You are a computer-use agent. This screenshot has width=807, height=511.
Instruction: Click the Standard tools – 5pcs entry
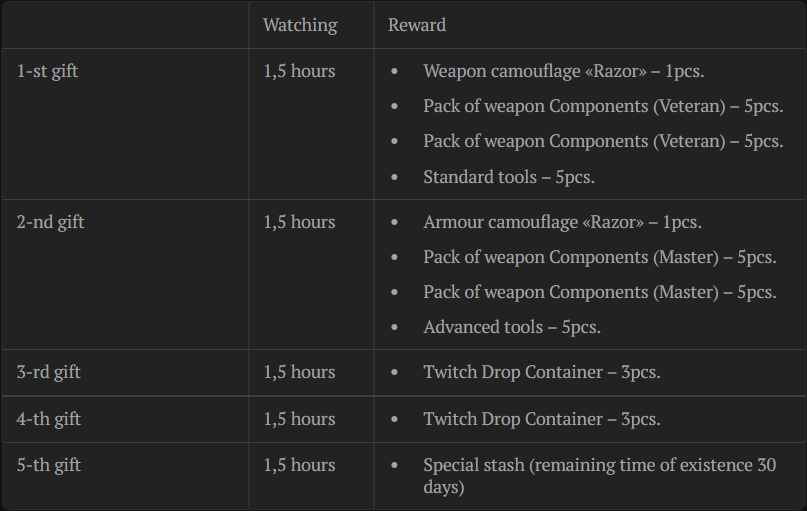(x=509, y=177)
